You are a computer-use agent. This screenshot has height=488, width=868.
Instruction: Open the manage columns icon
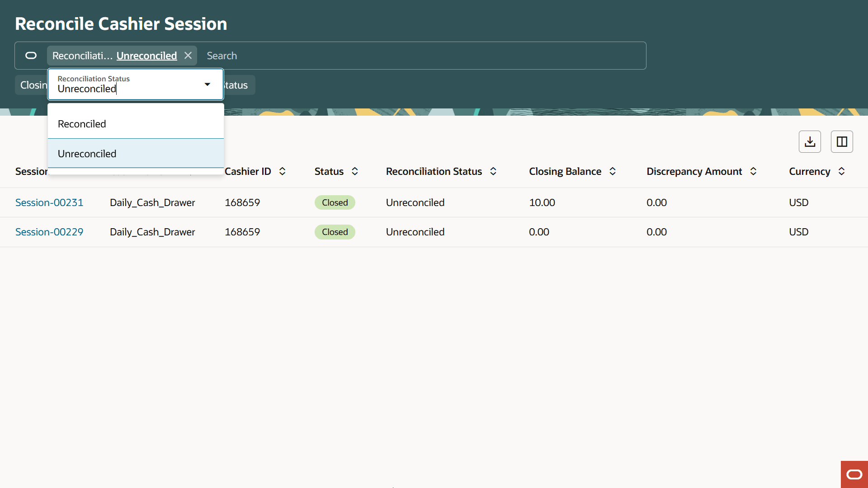click(842, 141)
